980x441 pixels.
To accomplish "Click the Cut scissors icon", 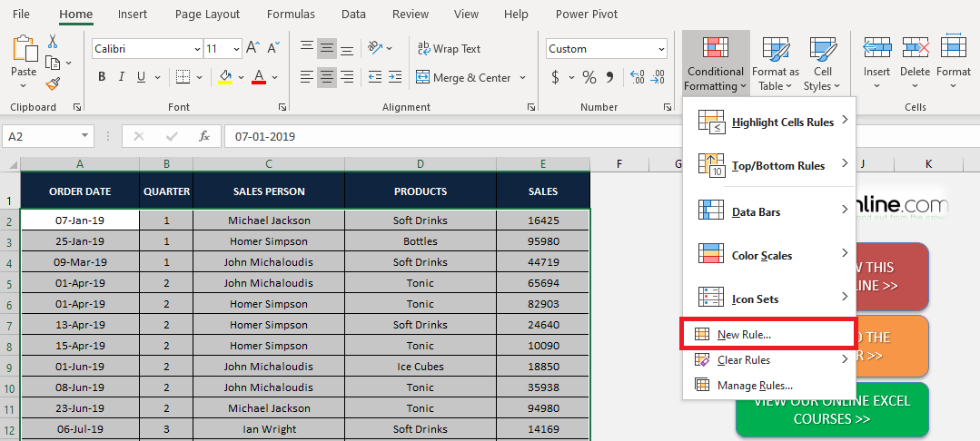I will [53, 42].
